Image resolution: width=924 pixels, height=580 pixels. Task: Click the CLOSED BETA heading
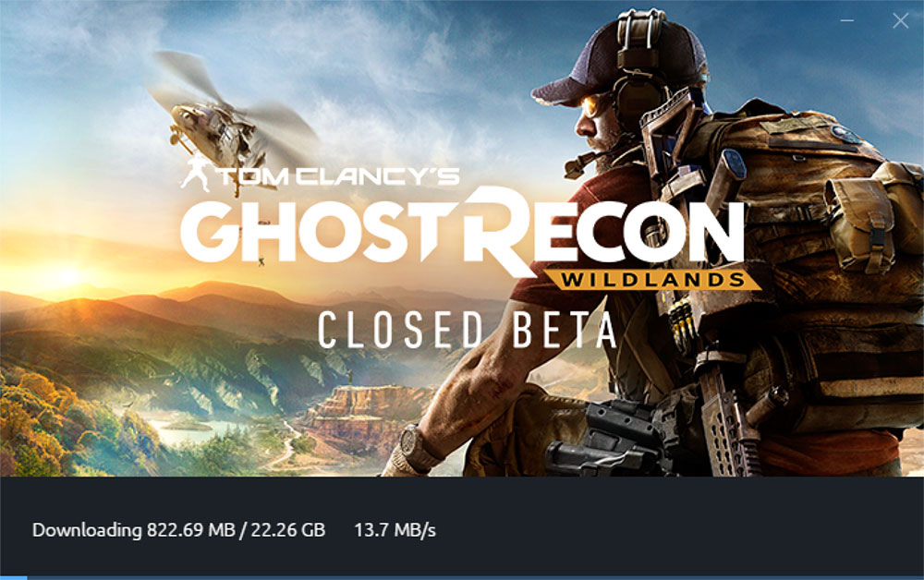[467, 331]
